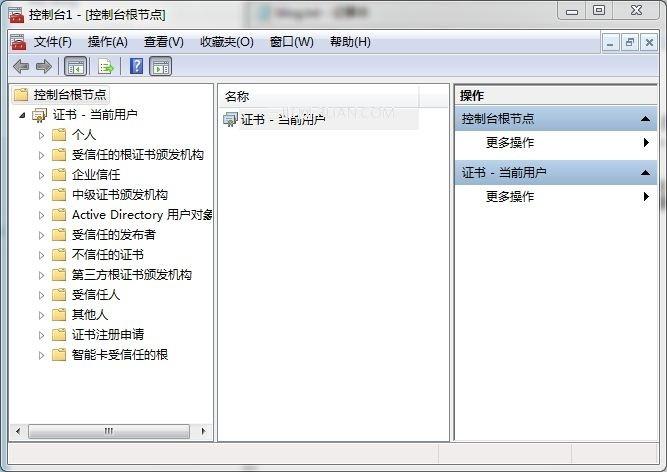
Task: Click the Back arrow toolbar icon
Action: (21, 66)
